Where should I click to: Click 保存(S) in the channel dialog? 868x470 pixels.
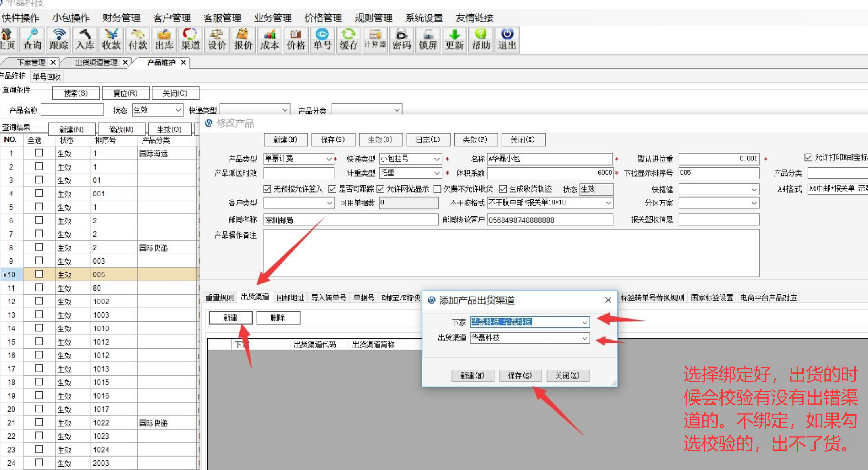(x=520, y=376)
